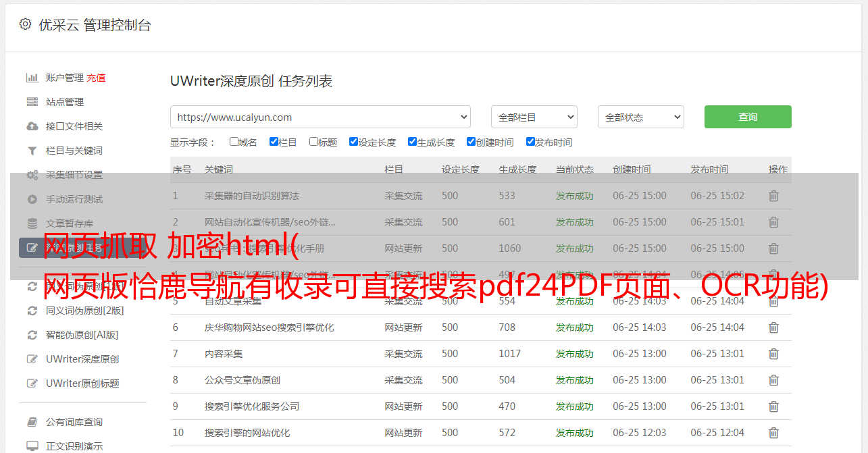The height and width of the screenshot is (453, 868).
Task: Enable the 标题 display field checkbox
Action: click(x=313, y=142)
